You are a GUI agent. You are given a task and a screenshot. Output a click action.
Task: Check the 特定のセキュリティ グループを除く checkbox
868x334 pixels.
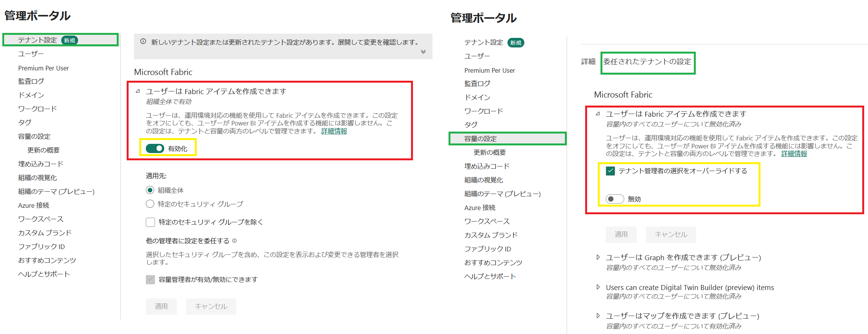coord(150,222)
